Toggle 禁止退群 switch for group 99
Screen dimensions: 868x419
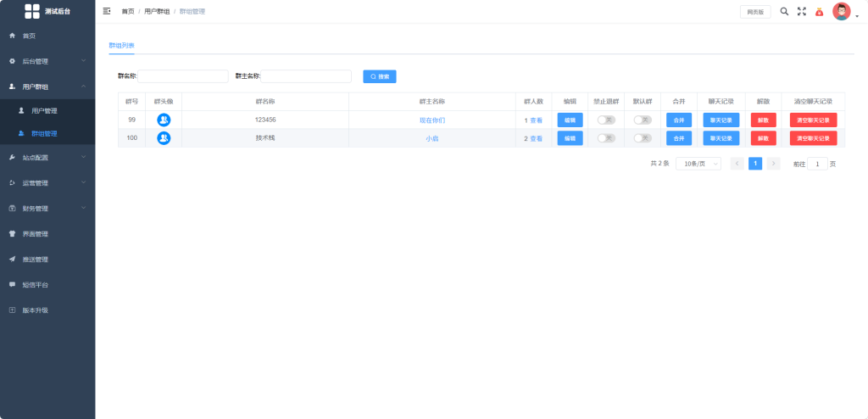pos(606,120)
